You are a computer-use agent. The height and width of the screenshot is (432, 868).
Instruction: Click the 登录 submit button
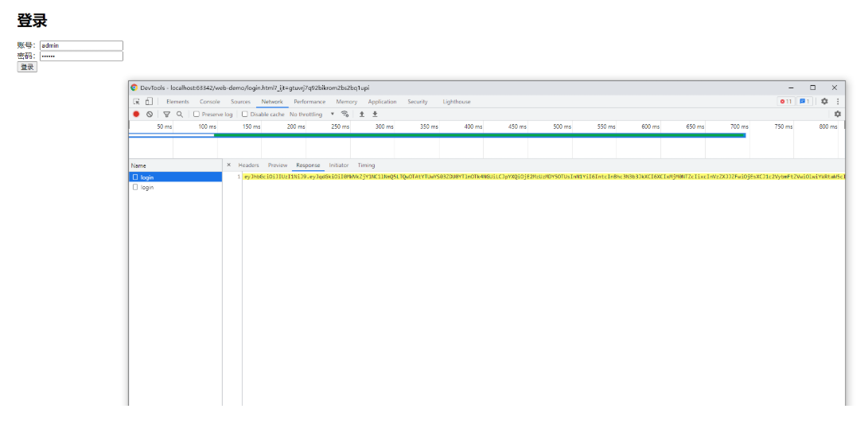[27, 67]
